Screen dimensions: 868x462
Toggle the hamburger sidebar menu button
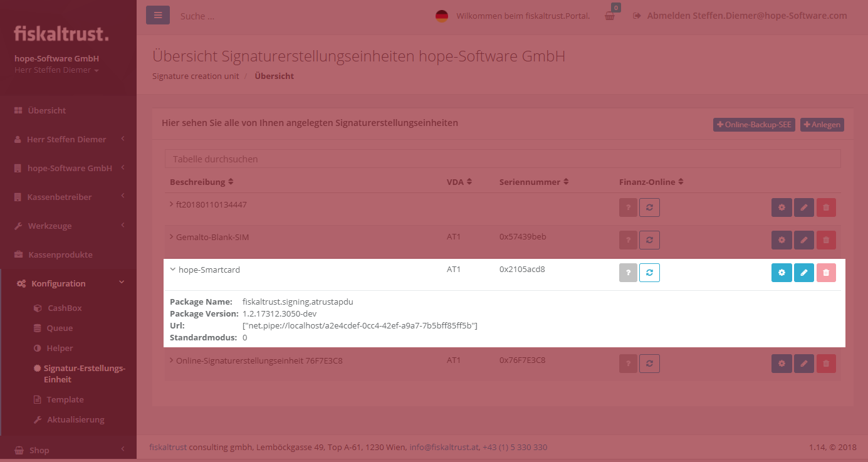click(158, 15)
